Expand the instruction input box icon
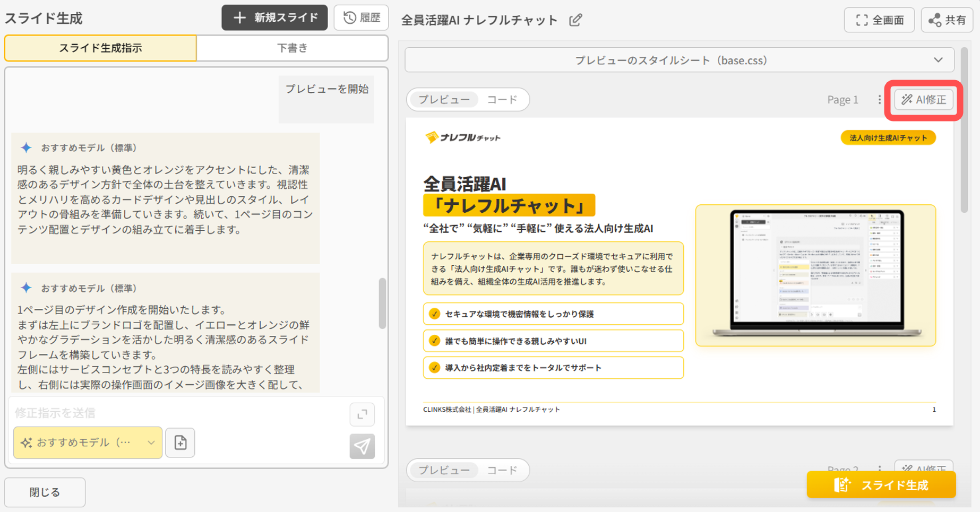Screen dimensions: 980x512 pyautogui.click(x=362, y=414)
